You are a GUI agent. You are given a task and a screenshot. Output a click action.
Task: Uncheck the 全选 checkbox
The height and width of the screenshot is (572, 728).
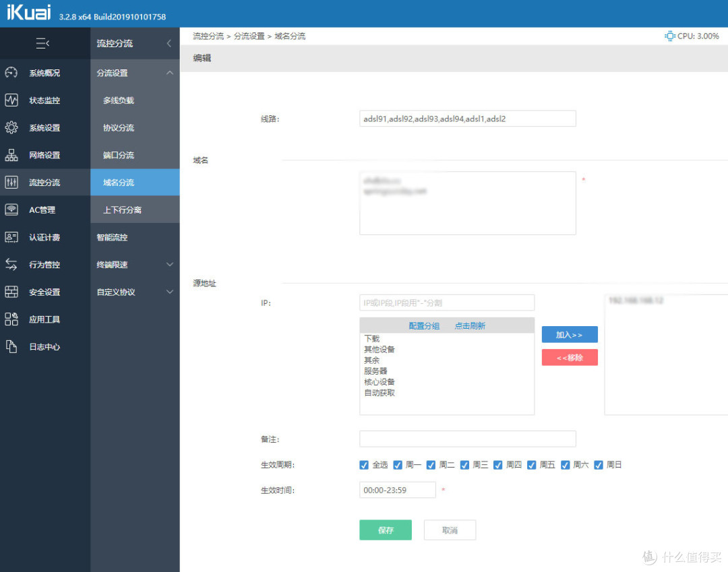364,465
